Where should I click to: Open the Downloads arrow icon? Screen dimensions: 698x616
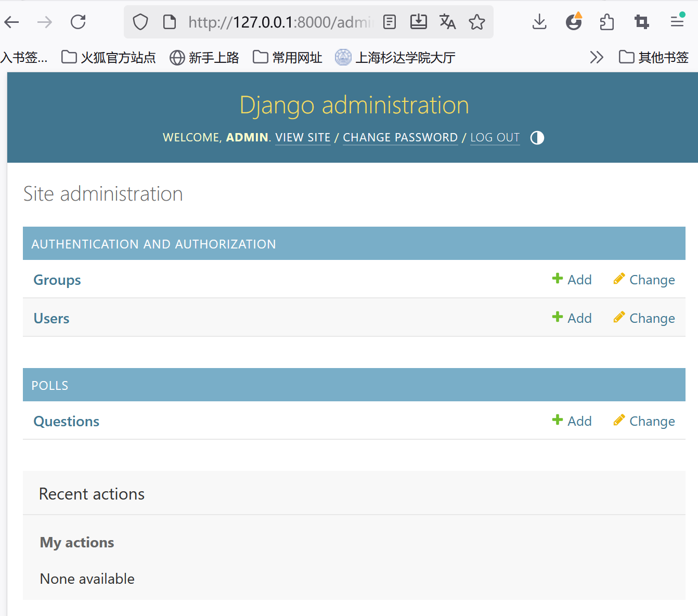540,22
